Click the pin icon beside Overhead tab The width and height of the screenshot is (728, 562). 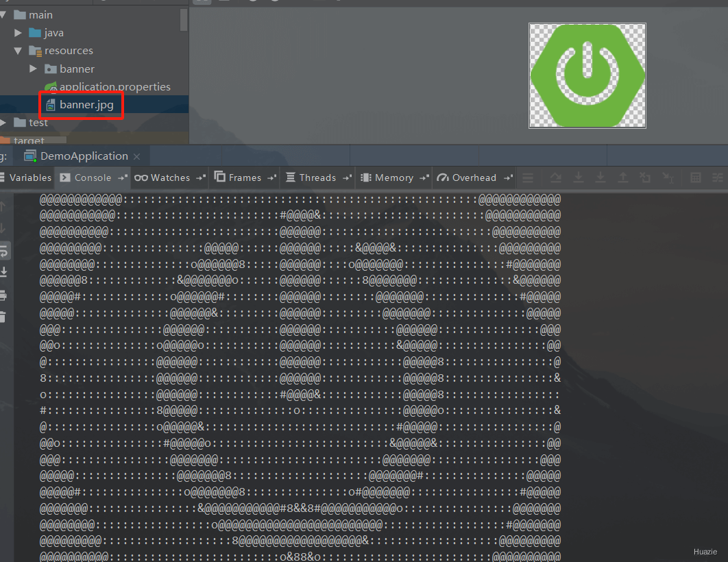coord(509,178)
